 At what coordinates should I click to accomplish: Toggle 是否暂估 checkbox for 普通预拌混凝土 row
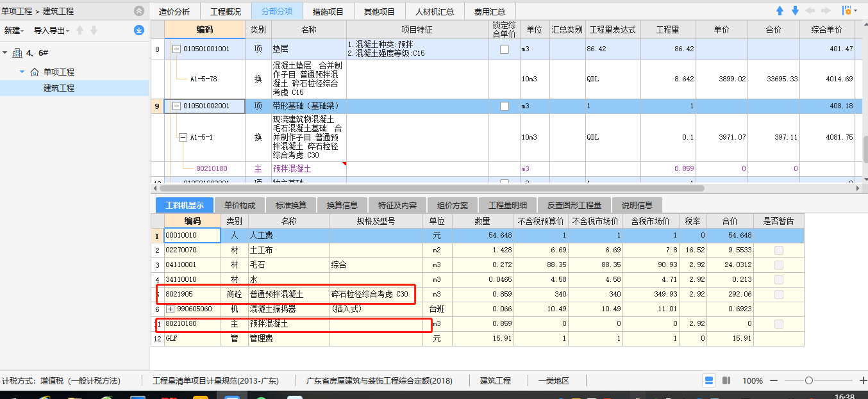(x=778, y=295)
